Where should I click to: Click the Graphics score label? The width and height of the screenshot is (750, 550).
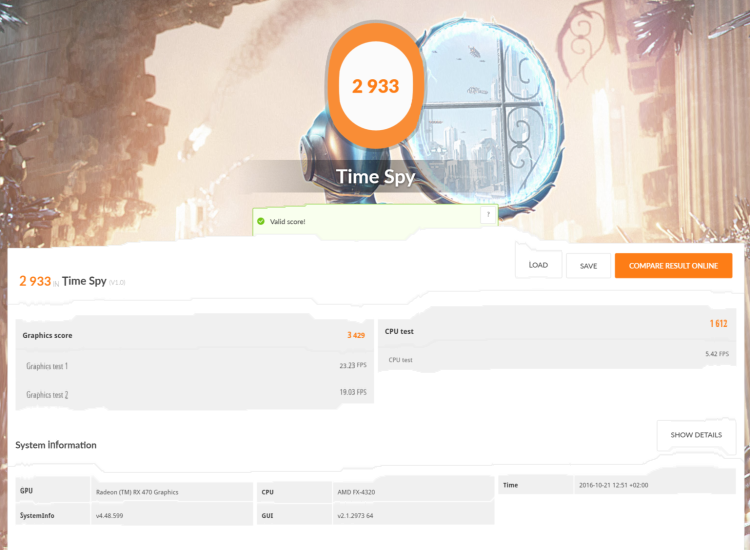[x=47, y=335]
